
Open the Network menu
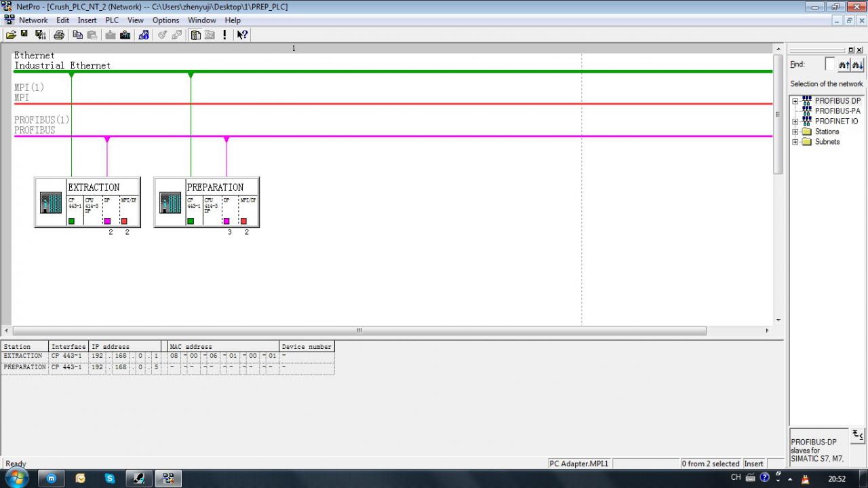33,20
